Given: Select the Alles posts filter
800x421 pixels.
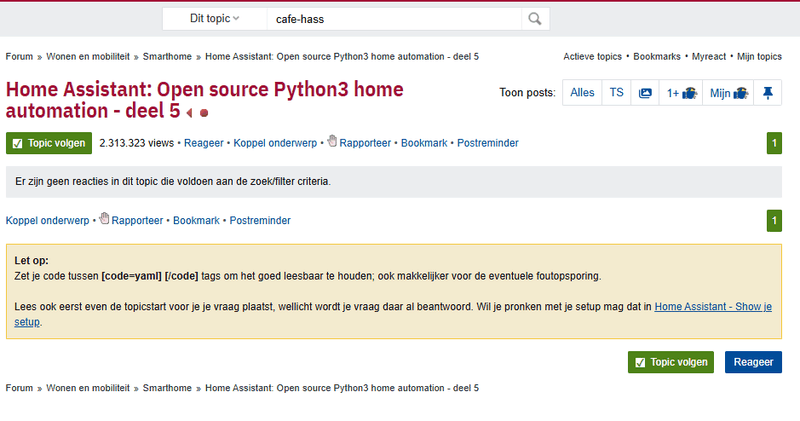Looking at the screenshot, I should (x=581, y=93).
